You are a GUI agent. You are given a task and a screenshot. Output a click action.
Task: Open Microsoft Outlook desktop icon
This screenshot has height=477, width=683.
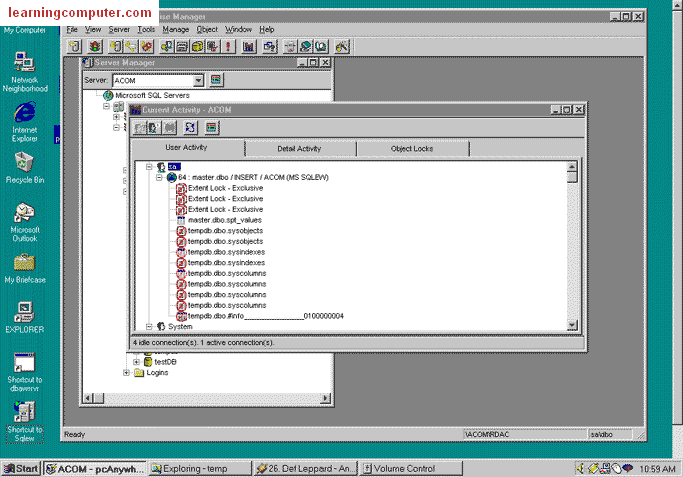pos(25,222)
